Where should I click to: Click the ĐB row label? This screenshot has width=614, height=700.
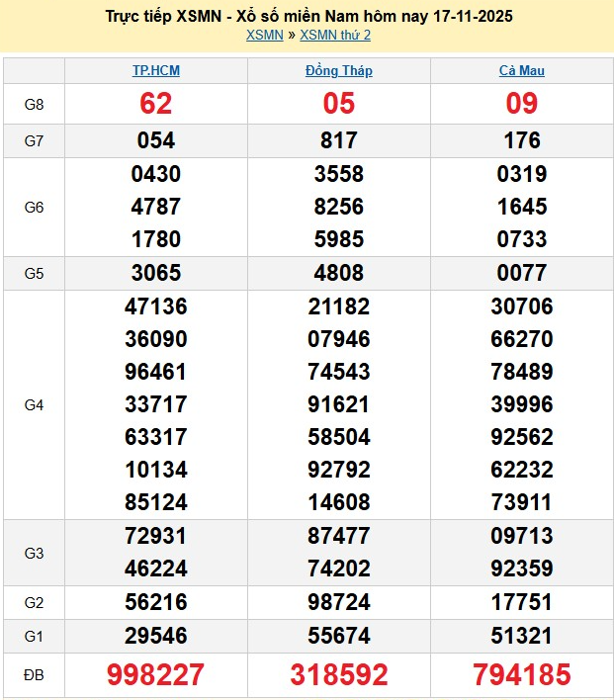[34, 674]
